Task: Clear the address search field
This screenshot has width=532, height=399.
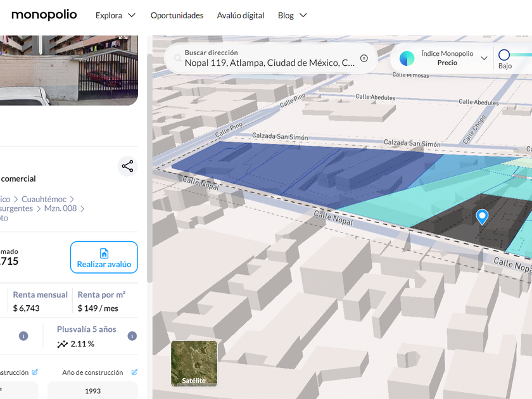Action: (x=364, y=58)
